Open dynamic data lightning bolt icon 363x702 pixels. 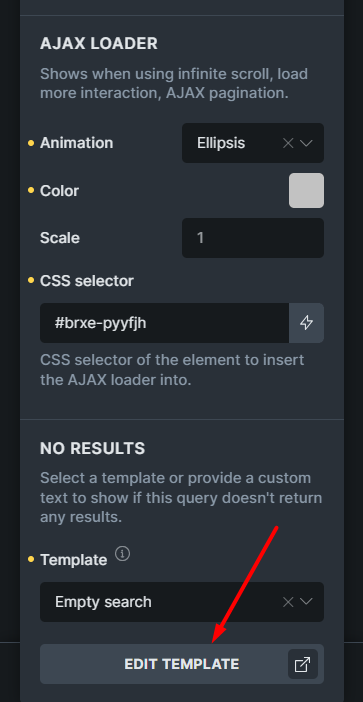click(x=306, y=323)
